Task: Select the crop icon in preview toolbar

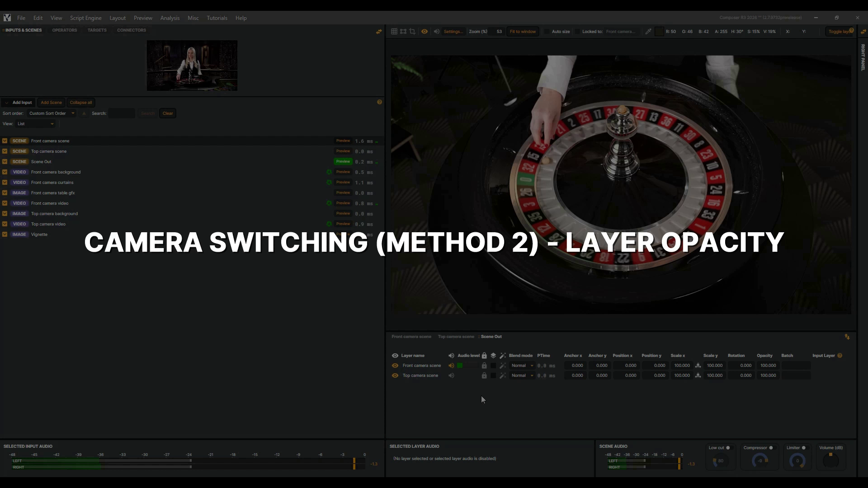Action: [x=412, y=32]
